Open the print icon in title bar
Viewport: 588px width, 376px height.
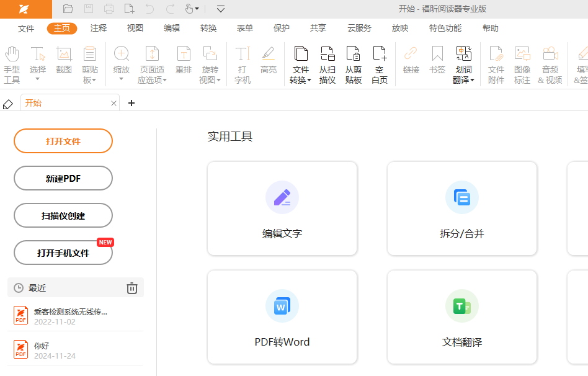[x=109, y=9]
